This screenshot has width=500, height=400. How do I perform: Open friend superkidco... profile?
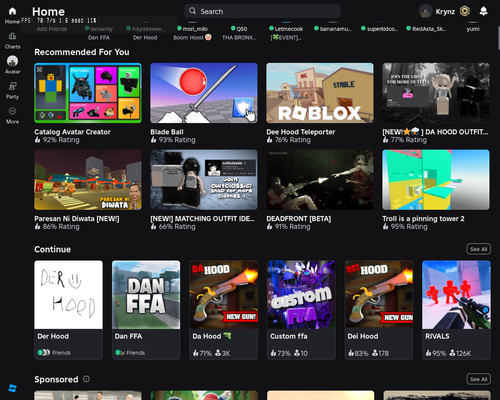pos(379,29)
